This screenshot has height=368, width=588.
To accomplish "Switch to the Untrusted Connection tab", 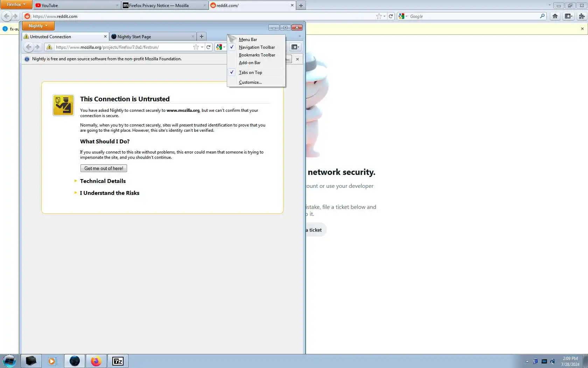I will tap(65, 36).
